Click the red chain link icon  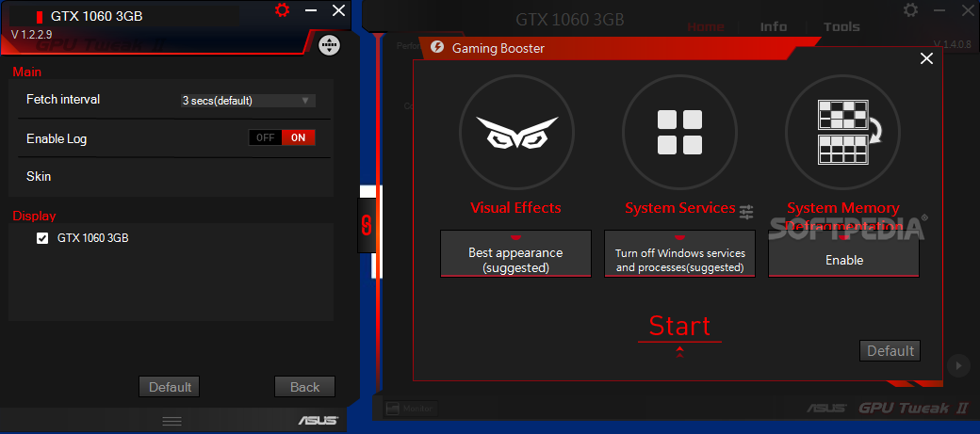(367, 225)
